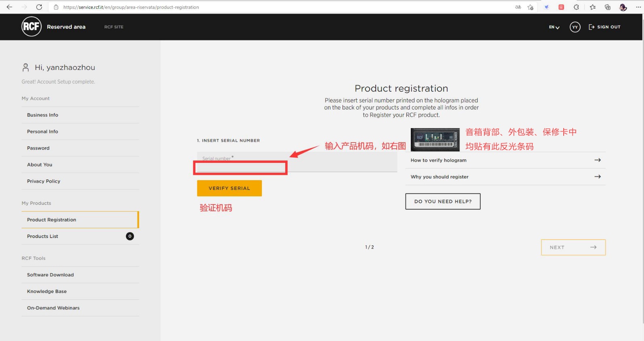Click the Reserved area header title
The image size is (644, 341).
(66, 27)
